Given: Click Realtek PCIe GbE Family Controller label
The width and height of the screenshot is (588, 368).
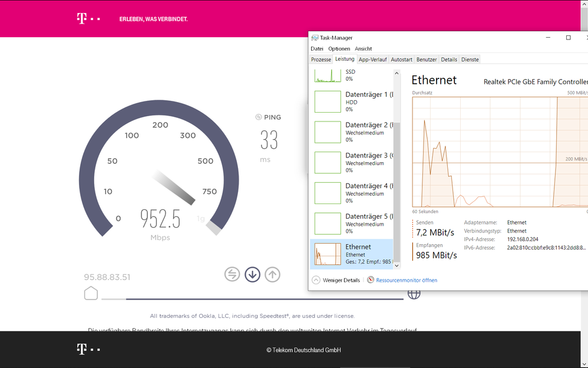Looking at the screenshot, I should click(536, 82).
